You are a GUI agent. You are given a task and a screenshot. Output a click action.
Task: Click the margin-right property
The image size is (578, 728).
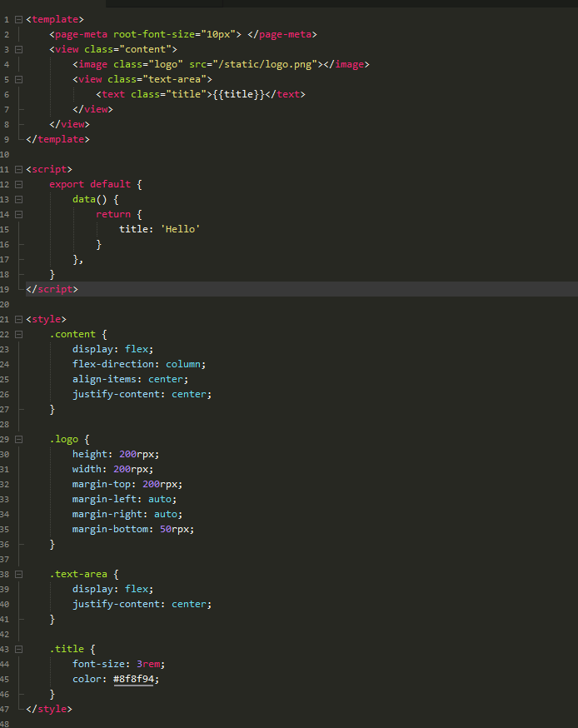click(x=107, y=514)
